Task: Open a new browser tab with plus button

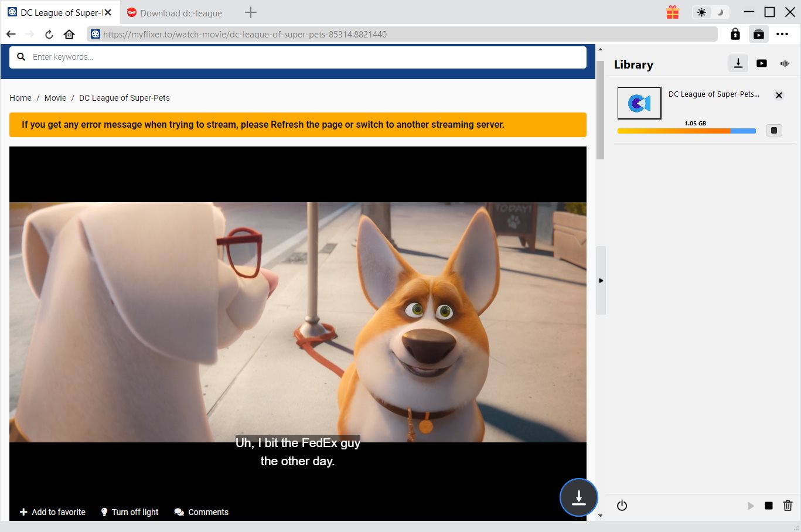Action: coord(251,12)
